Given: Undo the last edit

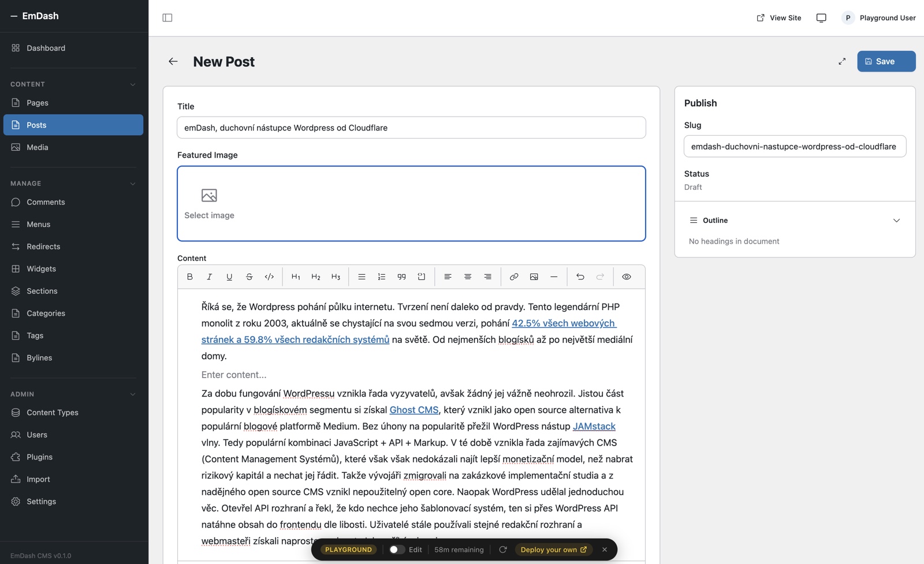Looking at the screenshot, I should [580, 277].
